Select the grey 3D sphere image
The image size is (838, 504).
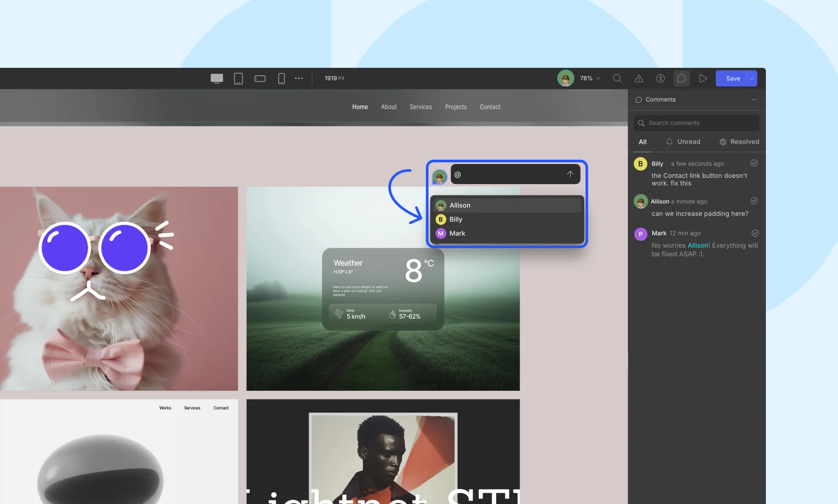pyautogui.click(x=100, y=470)
